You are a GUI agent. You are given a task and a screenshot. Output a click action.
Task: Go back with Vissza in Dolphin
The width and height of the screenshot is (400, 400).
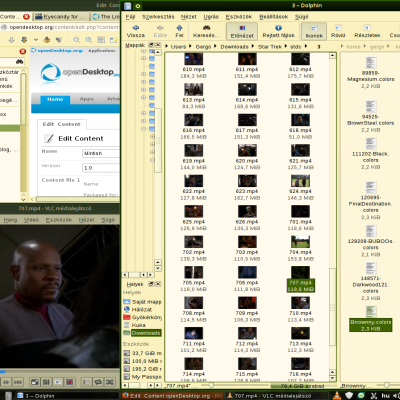coord(136,31)
